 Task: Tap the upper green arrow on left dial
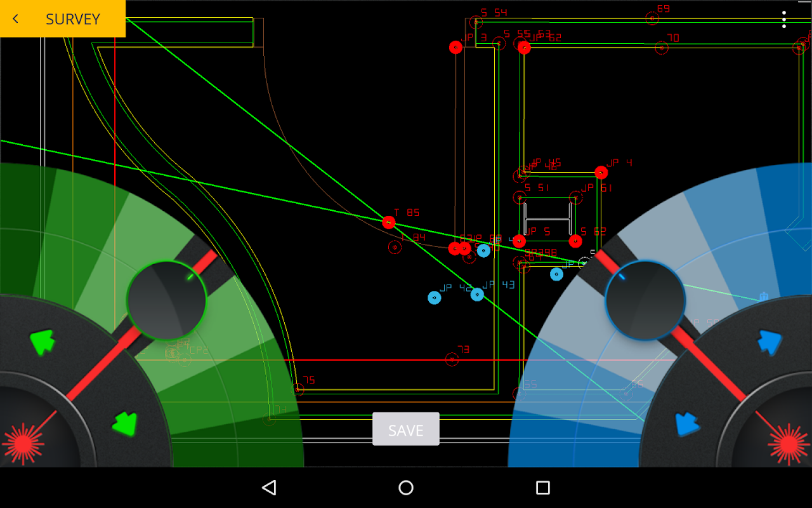[43, 342]
